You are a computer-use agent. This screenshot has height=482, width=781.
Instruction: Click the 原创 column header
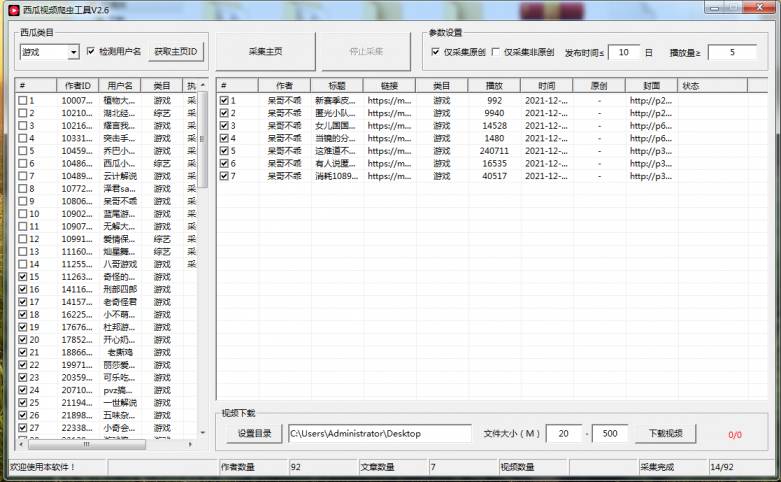click(x=599, y=86)
